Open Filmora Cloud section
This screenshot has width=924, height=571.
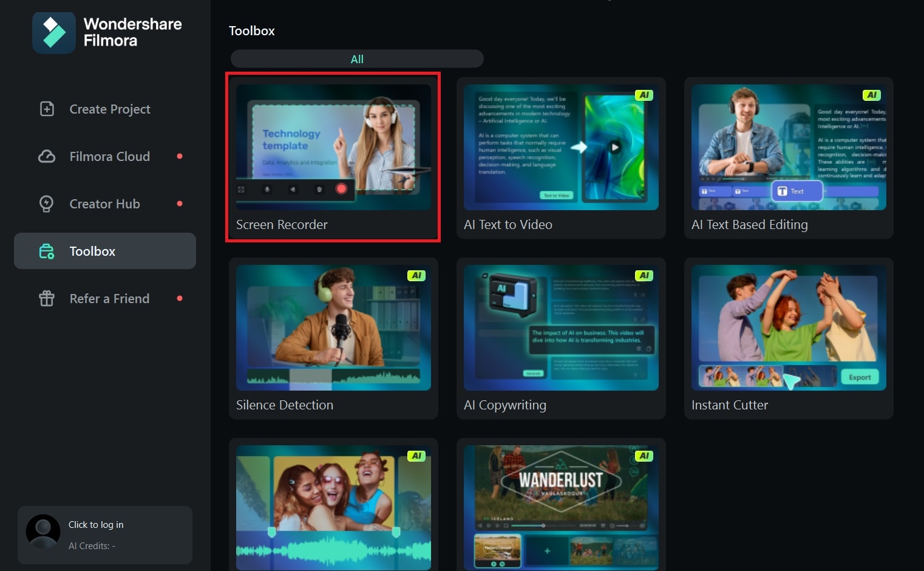click(105, 156)
